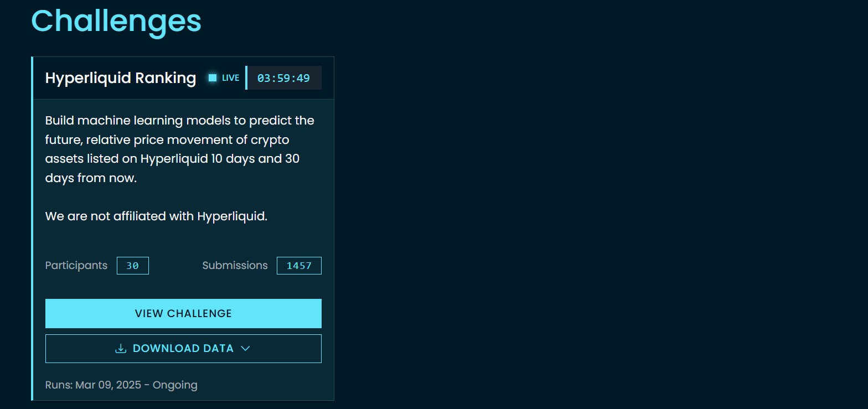The width and height of the screenshot is (868, 409).
Task: Click the LIVE status text
Action: 231,78
